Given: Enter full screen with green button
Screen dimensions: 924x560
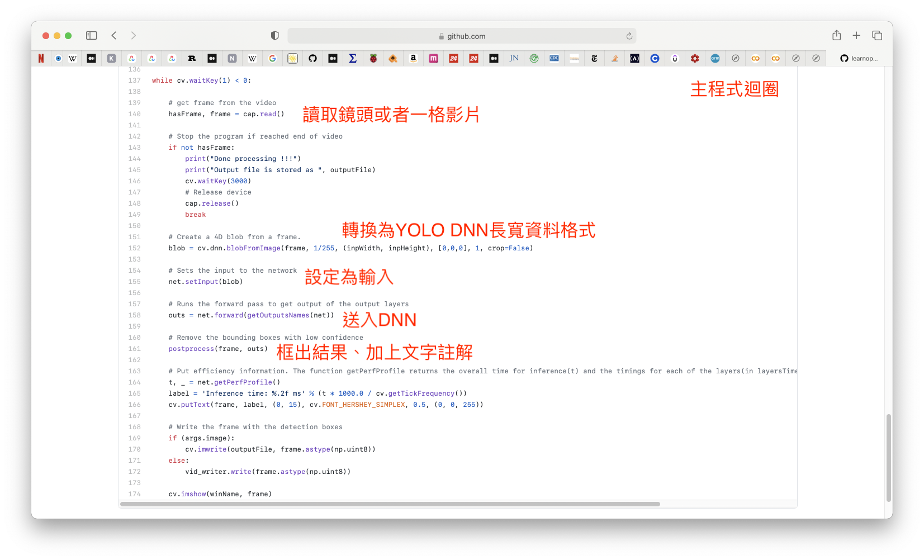Looking at the screenshot, I should tap(68, 36).
